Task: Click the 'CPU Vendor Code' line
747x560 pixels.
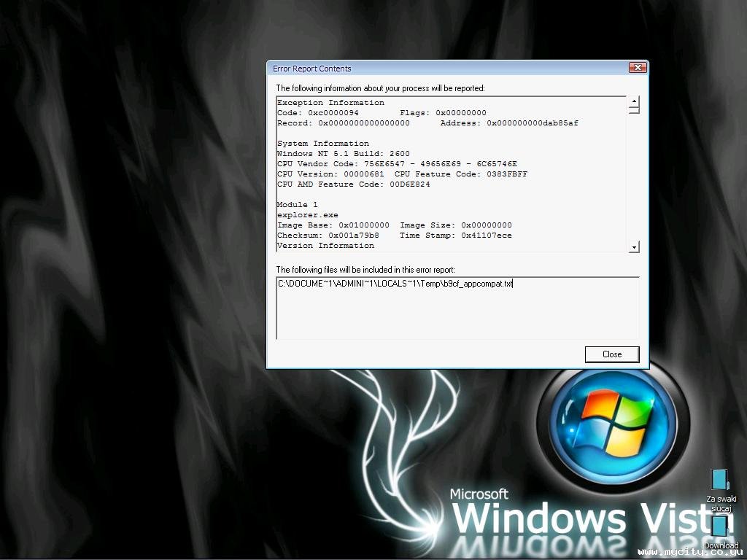Action: pos(397,164)
